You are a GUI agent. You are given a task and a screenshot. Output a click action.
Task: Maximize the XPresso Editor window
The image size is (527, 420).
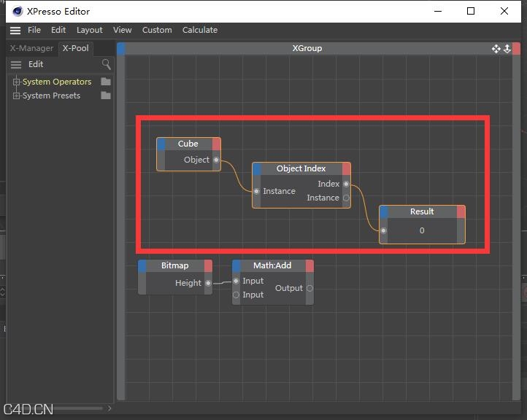tap(471, 11)
